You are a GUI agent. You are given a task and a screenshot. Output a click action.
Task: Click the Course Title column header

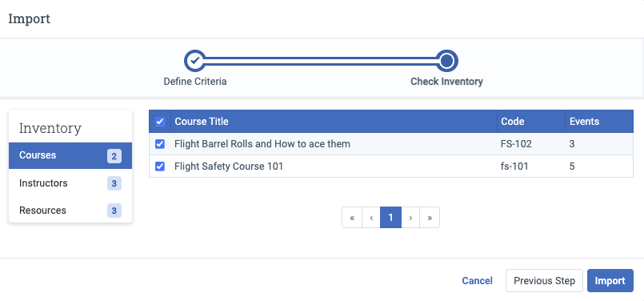pos(202,122)
